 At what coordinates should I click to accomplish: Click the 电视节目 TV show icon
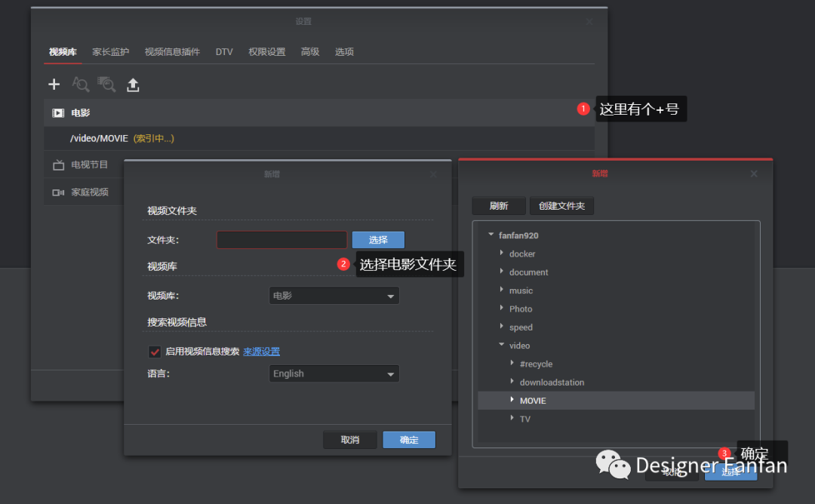(58, 164)
